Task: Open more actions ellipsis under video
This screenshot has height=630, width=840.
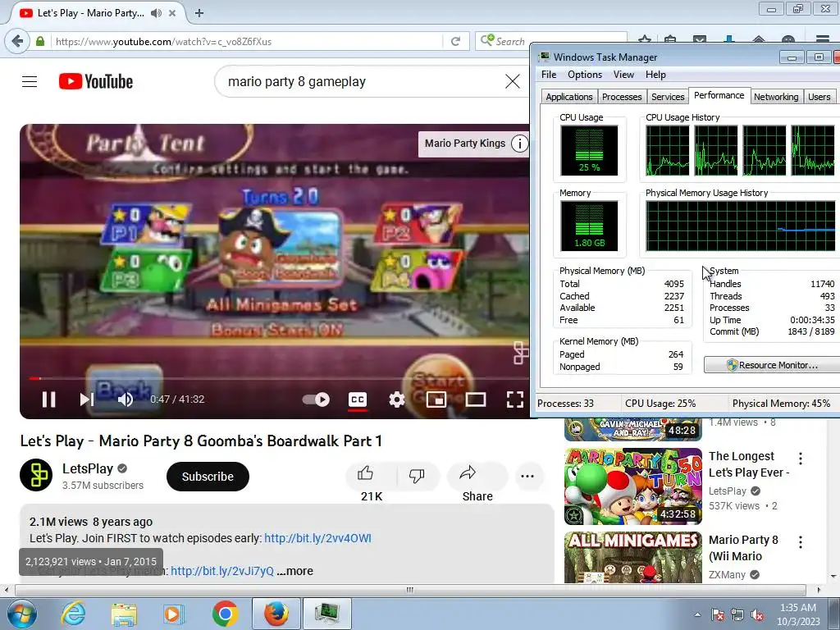Action: [x=527, y=476]
